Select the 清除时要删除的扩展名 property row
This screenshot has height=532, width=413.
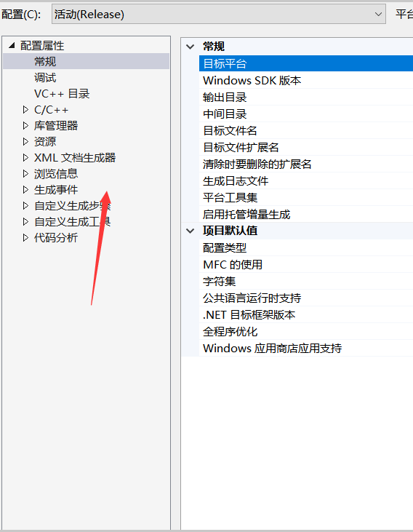point(306,164)
